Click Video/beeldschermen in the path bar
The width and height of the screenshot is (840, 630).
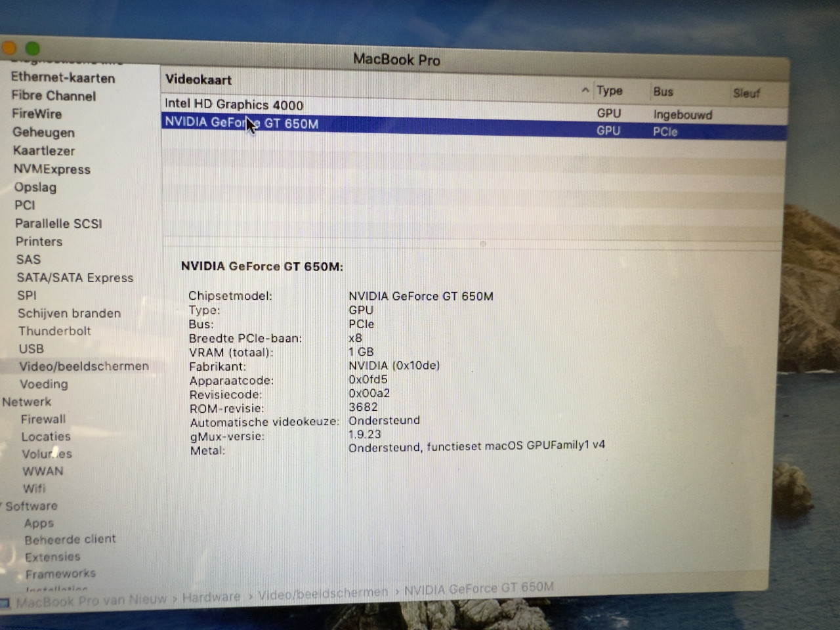323,593
